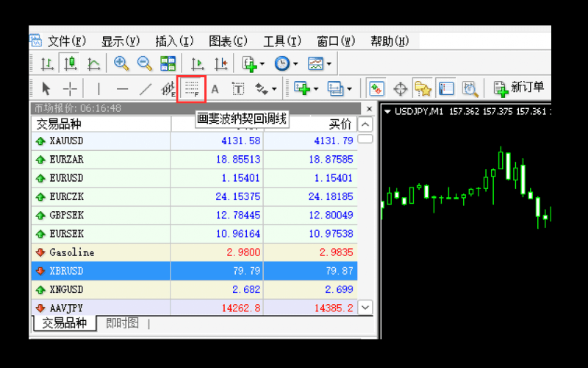This screenshot has width=588, height=368.
Task: Expand the templates dropdown arrow
Action: point(329,64)
